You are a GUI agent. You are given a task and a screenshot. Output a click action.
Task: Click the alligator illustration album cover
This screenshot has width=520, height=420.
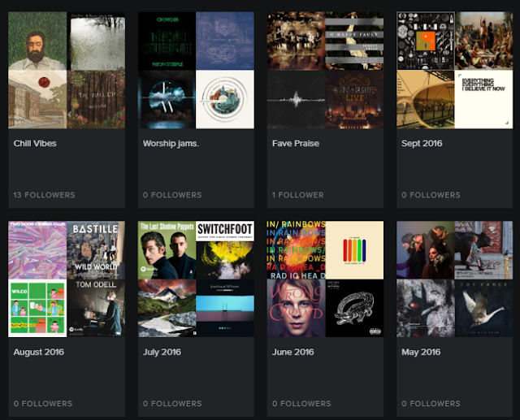click(354, 308)
